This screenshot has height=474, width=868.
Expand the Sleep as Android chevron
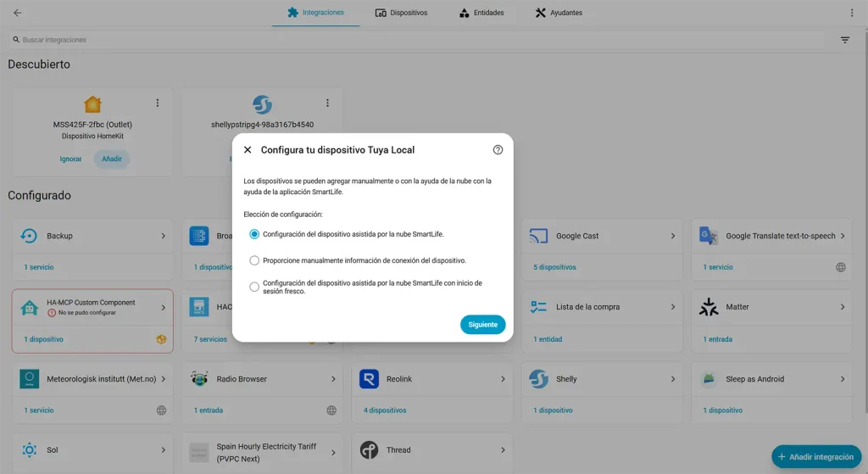point(843,379)
